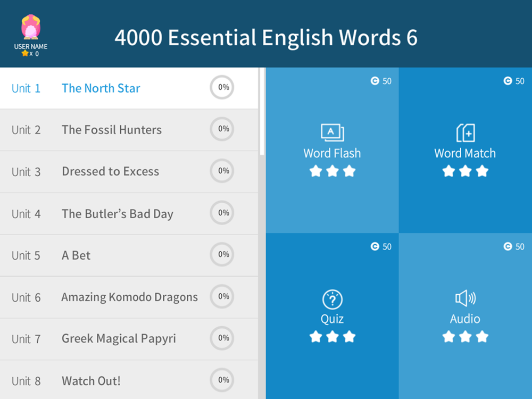Click the Quiz question mark icon
Screen dimensions: 532x399
332,300
